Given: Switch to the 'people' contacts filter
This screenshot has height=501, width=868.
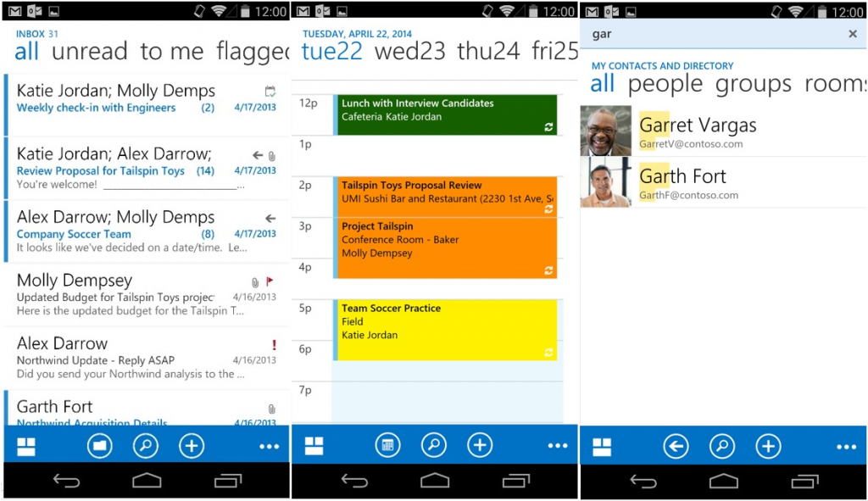Looking at the screenshot, I should (x=665, y=86).
